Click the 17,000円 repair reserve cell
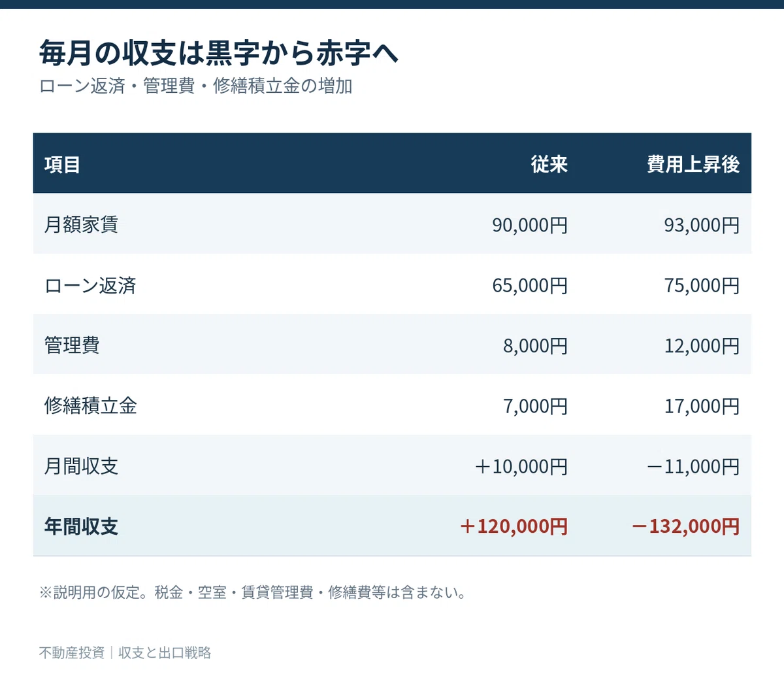Screen dimensions: 784x676 pyautogui.click(x=702, y=407)
